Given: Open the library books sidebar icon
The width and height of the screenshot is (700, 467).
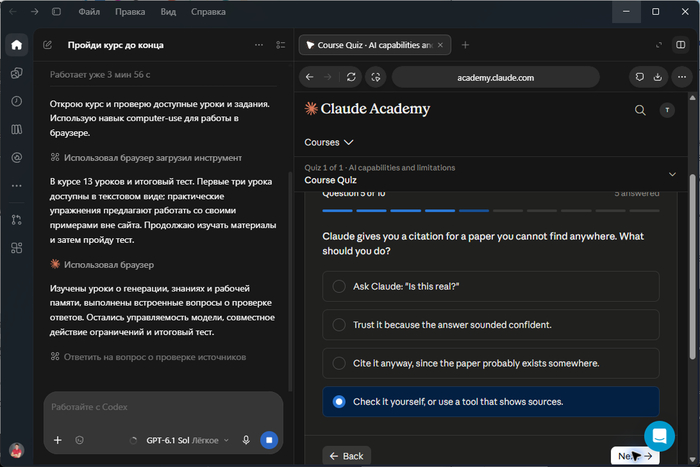Looking at the screenshot, I should (x=17, y=129).
